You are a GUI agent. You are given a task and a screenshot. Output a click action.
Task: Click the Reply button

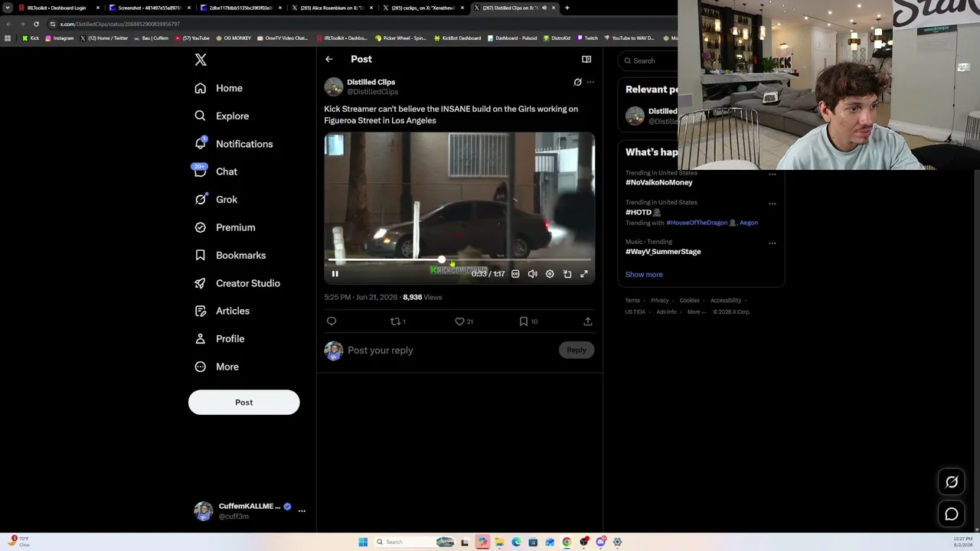pos(577,350)
